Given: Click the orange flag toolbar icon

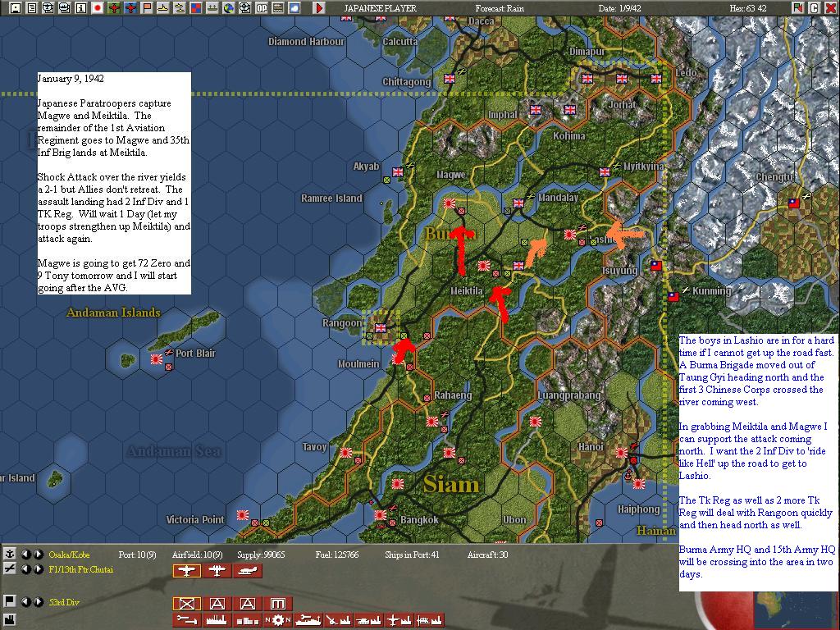Looking at the screenshot, I should [x=147, y=8].
